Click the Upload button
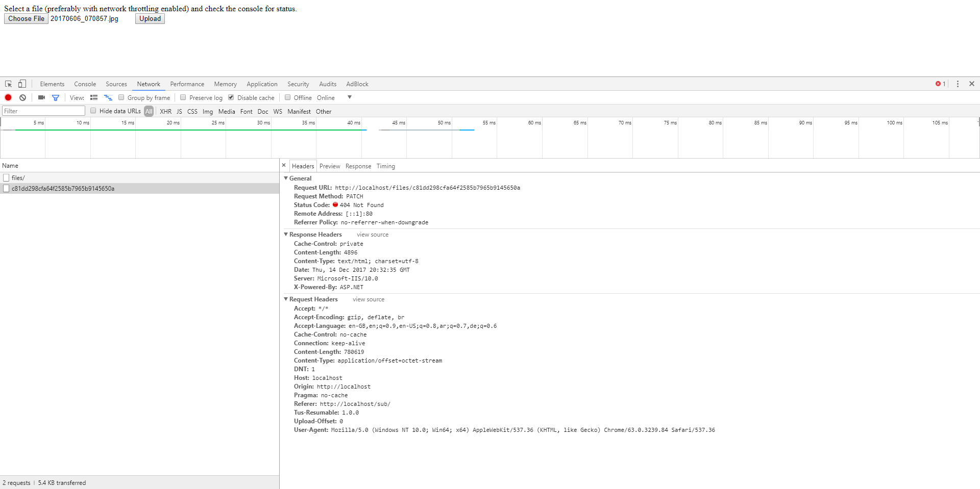 (150, 18)
